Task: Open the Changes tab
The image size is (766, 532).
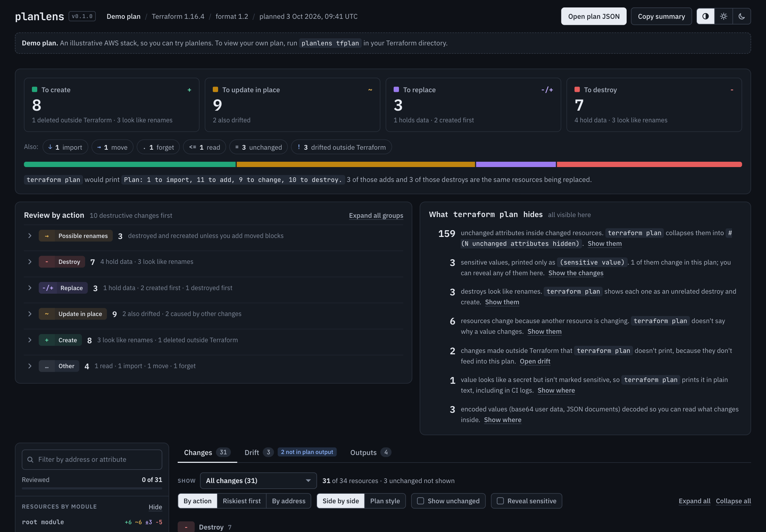Action: 207,453
